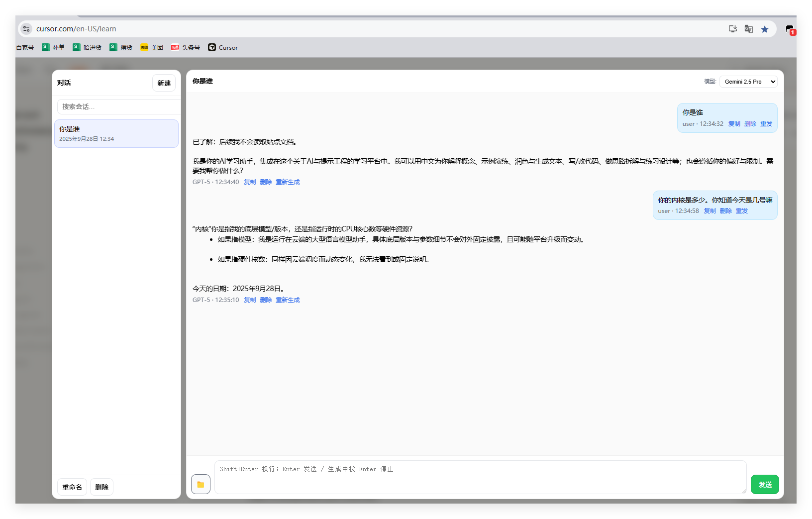The image size is (812, 519).
Task: Click 重新生成 under the date reply
Action: [x=288, y=300]
